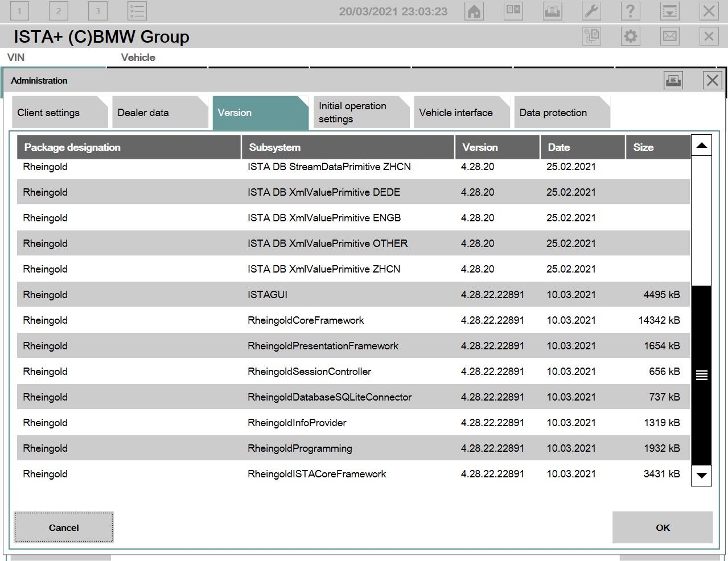Click the documents copy icon in header
Viewport: 728px width, 561px height.
tap(591, 36)
